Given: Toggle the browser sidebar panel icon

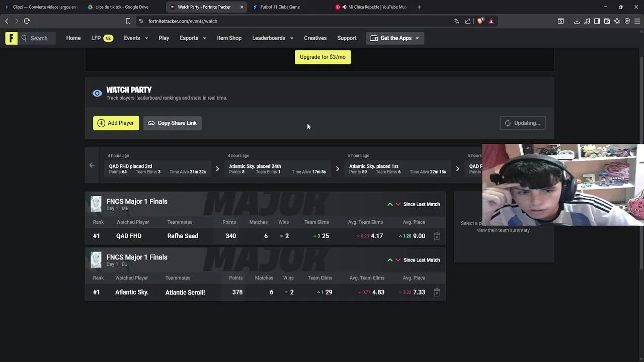Looking at the screenshot, I should tap(597, 21).
